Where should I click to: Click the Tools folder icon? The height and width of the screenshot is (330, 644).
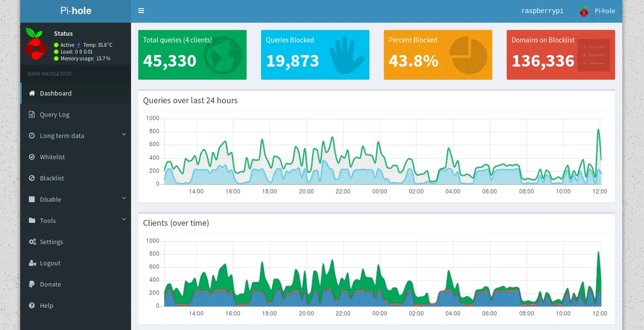point(32,221)
